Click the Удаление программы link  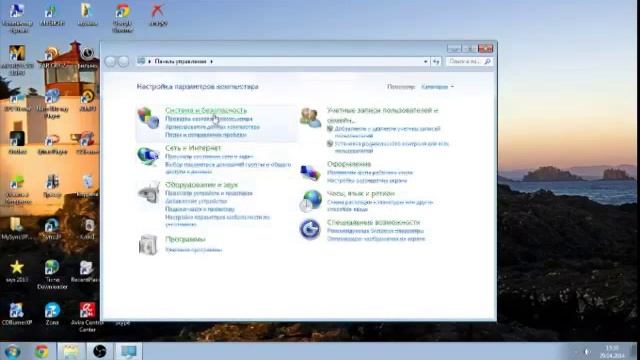tap(193, 249)
